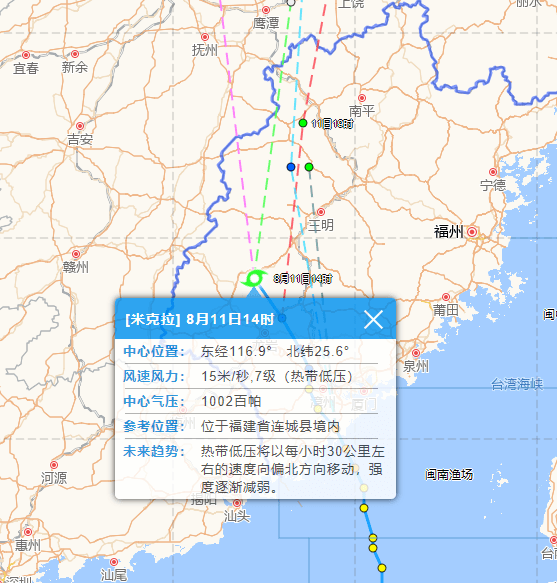Viewport: 557px width, 583px height.
Task: Click the 南平 city marker
Action: click(x=362, y=98)
